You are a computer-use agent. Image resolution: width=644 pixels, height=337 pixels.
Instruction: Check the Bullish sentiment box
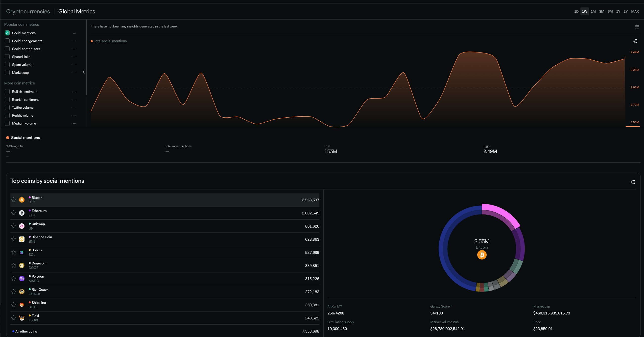7,92
